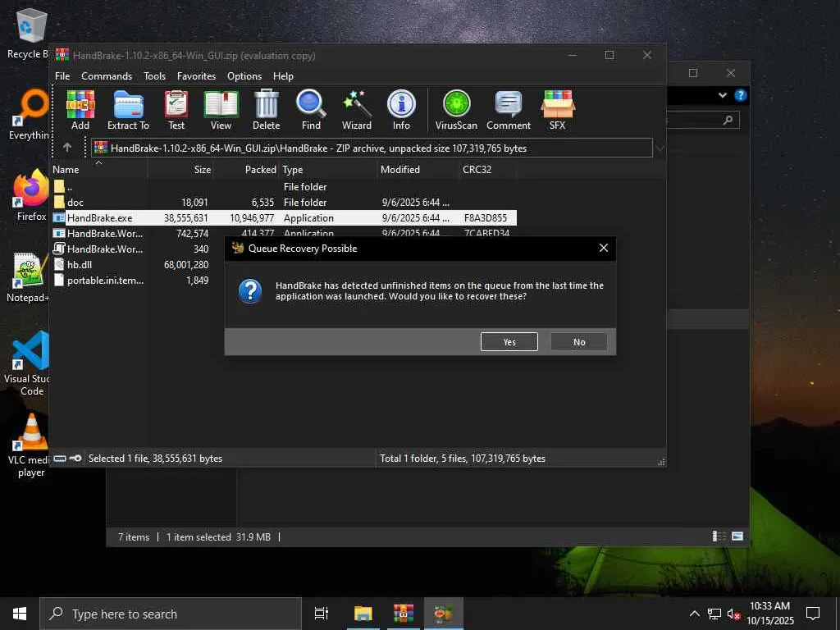
Task: Open the File menu
Action: pos(62,76)
